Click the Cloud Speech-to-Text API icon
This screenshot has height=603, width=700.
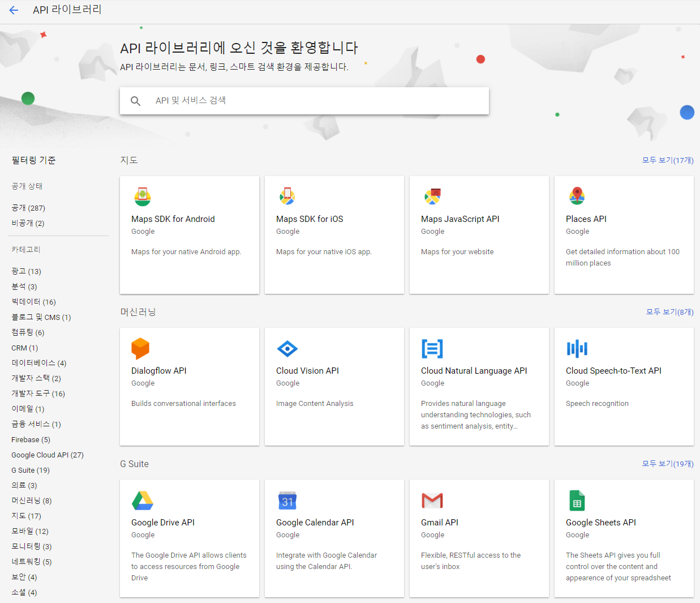coord(577,349)
